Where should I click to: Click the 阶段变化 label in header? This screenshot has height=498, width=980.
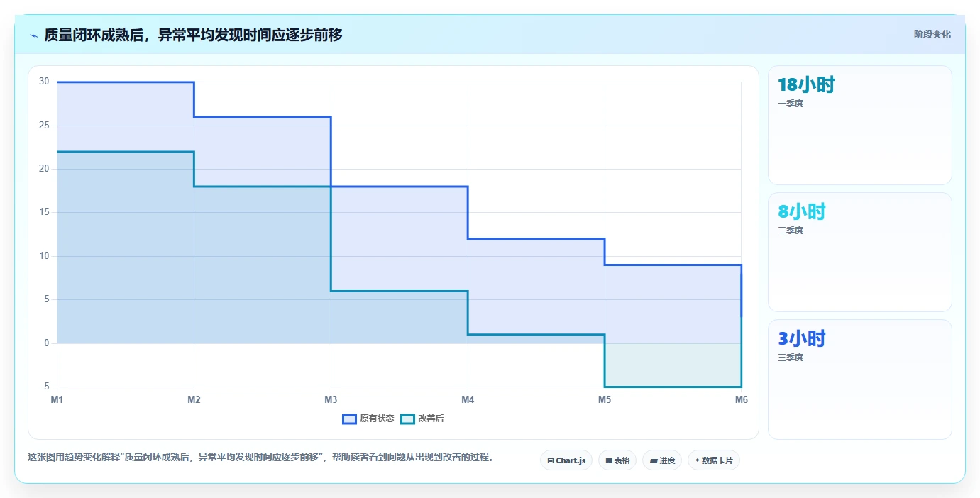932,34
